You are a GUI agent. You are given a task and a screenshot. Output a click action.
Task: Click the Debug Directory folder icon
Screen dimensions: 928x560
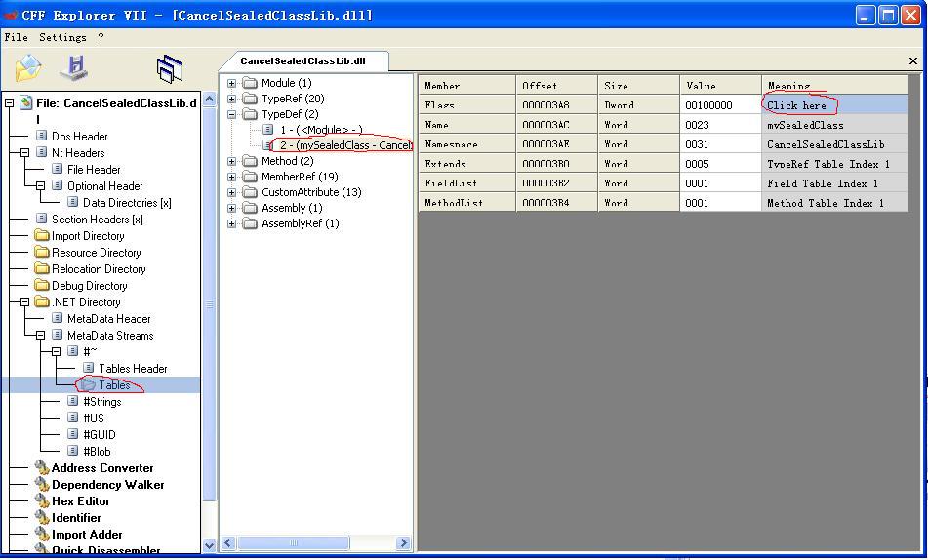(x=41, y=285)
